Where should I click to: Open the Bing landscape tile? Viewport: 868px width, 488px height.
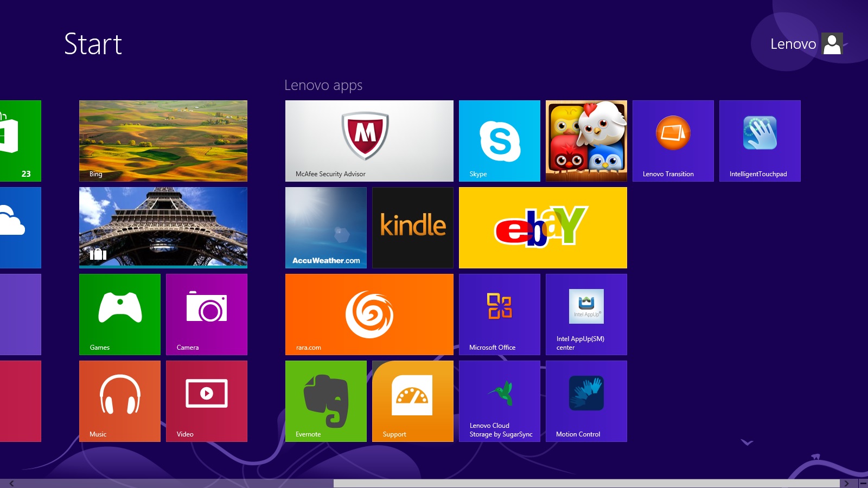[163, 141]
